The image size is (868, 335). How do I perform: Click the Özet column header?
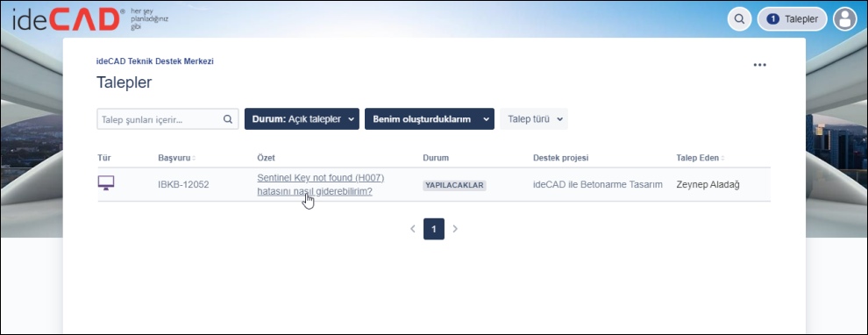tap(267, 158)
